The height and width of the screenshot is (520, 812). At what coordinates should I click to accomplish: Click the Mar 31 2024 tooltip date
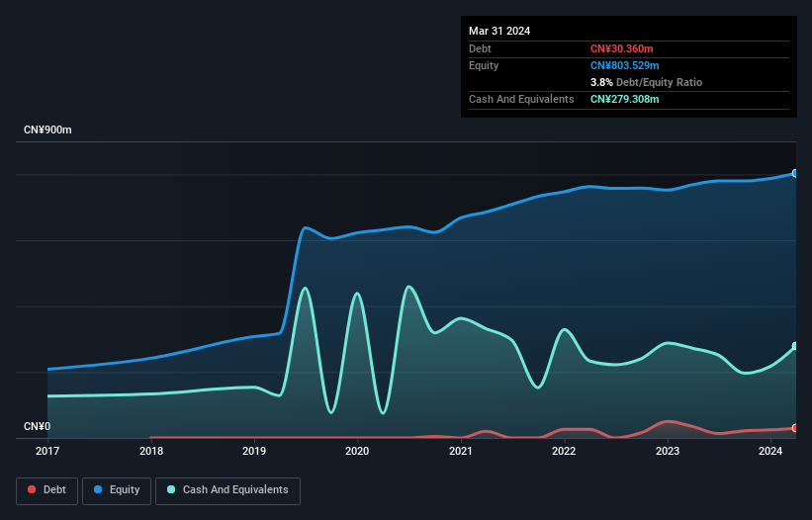[x=499, y=31]
